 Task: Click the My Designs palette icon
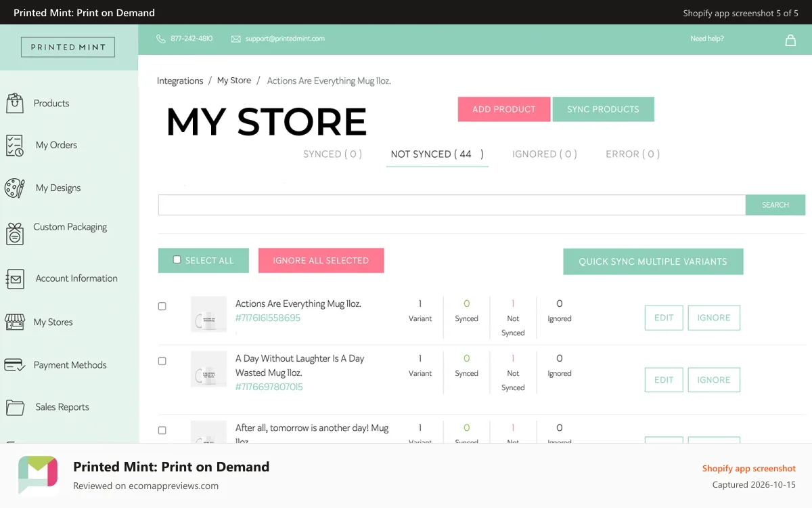coord(15,188)
